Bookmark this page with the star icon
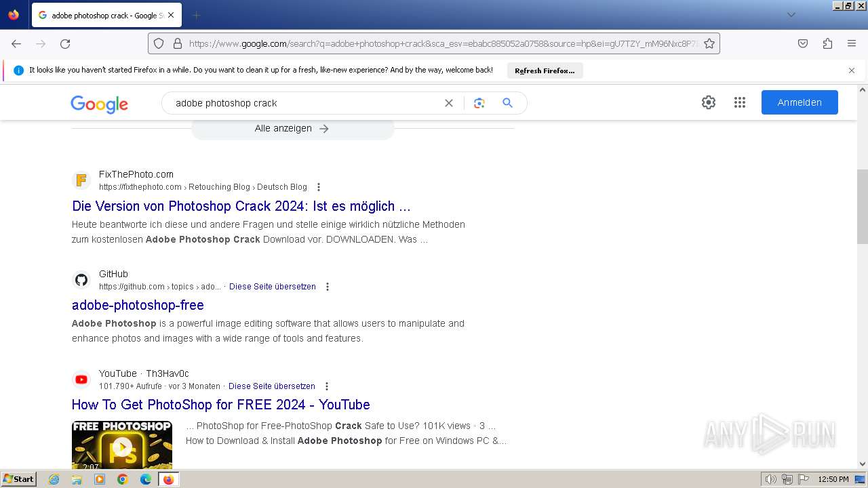 point(709,43)
